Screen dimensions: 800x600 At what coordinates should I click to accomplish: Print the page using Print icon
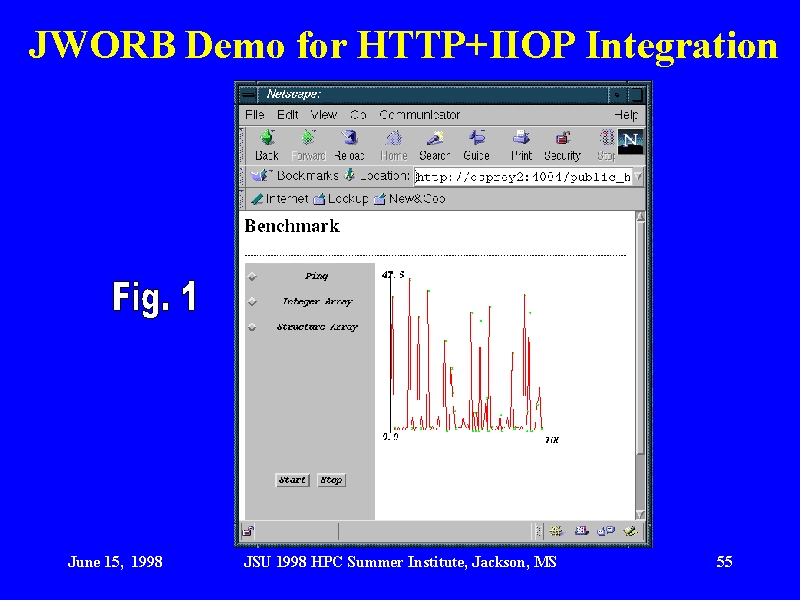[521, 137]
